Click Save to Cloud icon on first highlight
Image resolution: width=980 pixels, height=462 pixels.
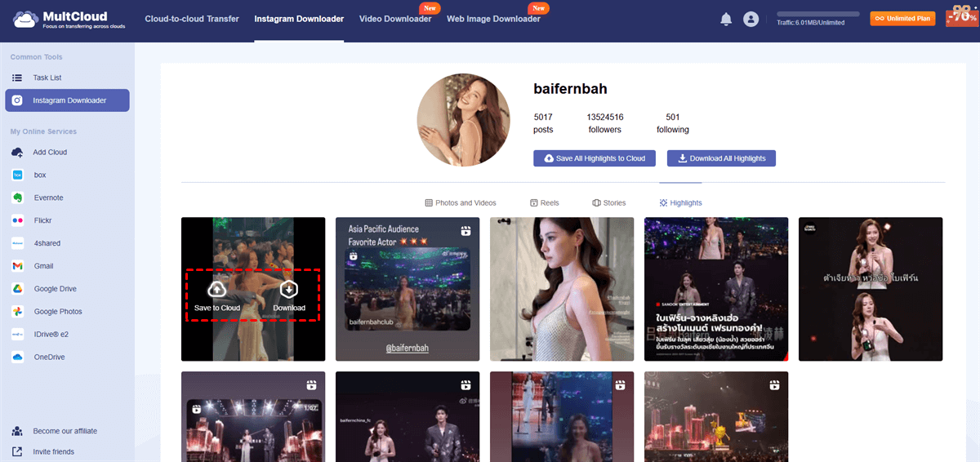pyautogui.click(x=217, y=289)
